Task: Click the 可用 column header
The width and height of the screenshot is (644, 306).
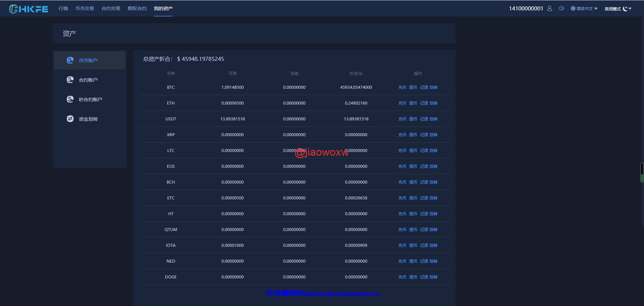Action: pyautogui.click(x=232, y=73)
